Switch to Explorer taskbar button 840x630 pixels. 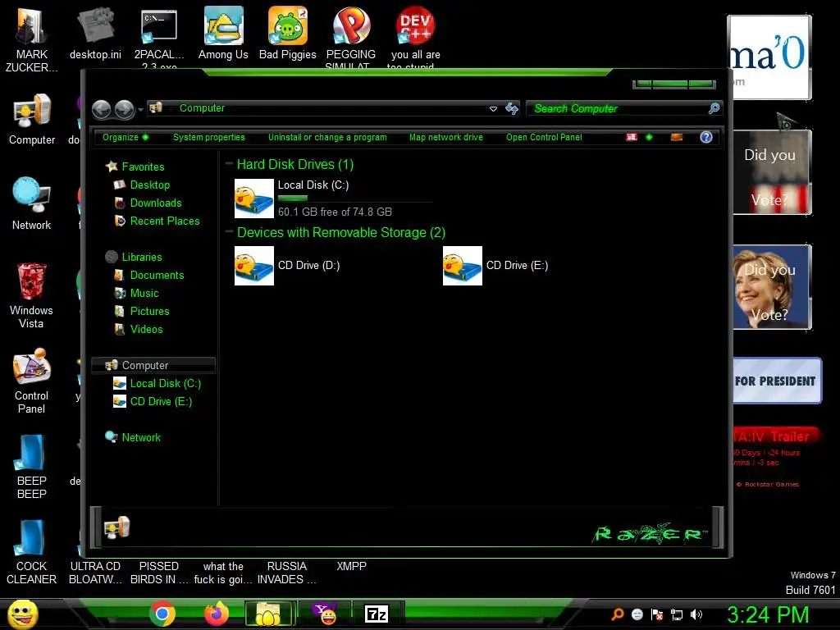[x=270, y=614]
